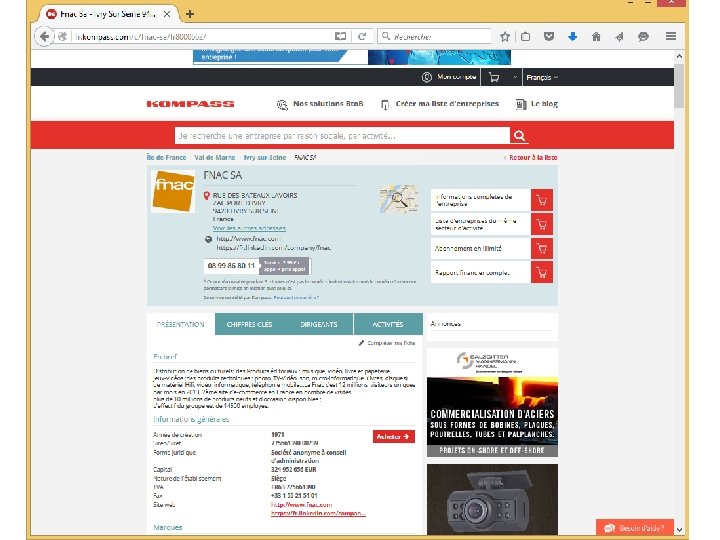Open LinkedIn link in Site web row

[318, 513]
